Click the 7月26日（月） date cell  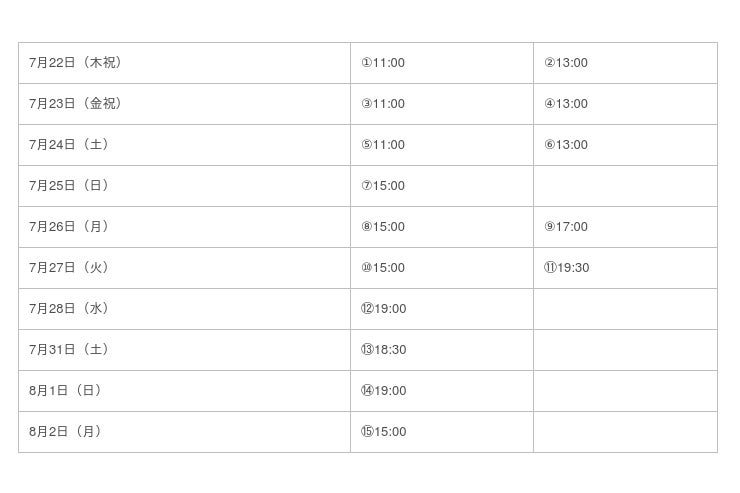pos(69,227)
